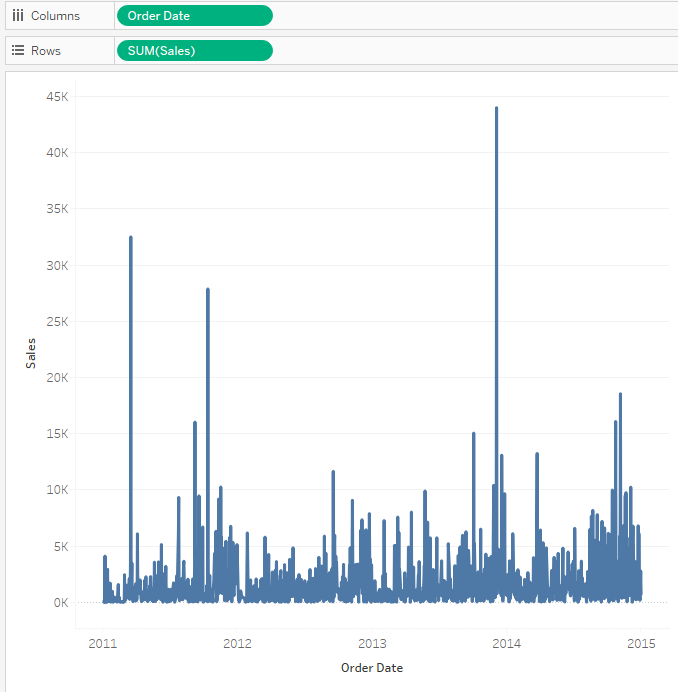
Task: Click the 2011 tick label on date axis
Action: pyautogui.click(x=103, y=644)
